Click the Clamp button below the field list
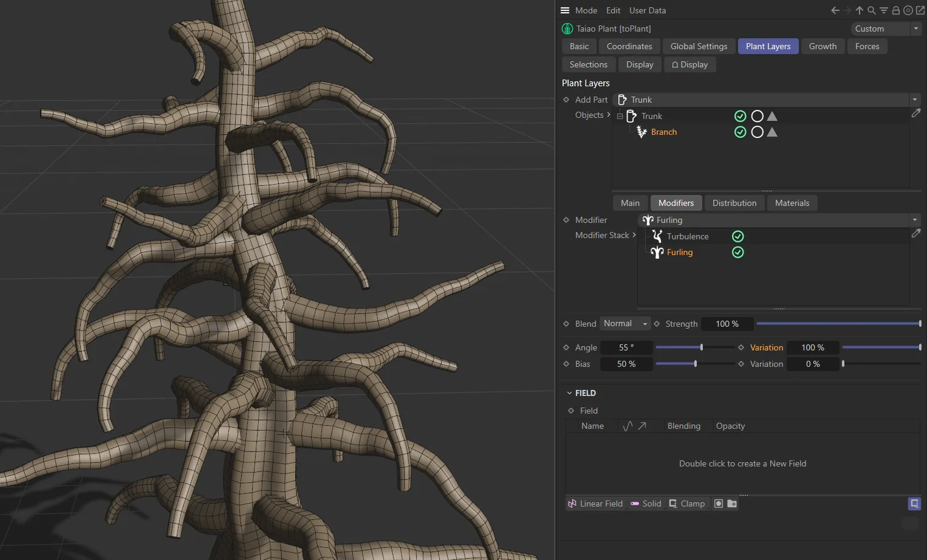 click(x=687, y=504)
